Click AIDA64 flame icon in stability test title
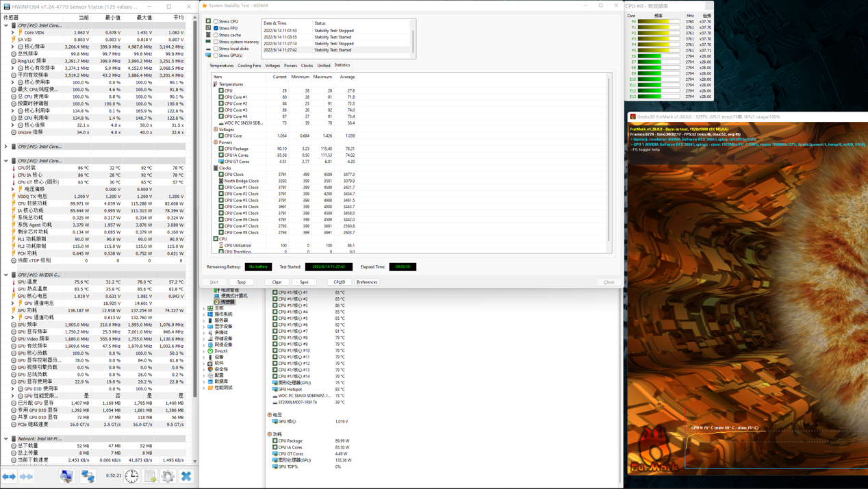The height and width of the screenshot is (489, 868). tap(205, 5)
